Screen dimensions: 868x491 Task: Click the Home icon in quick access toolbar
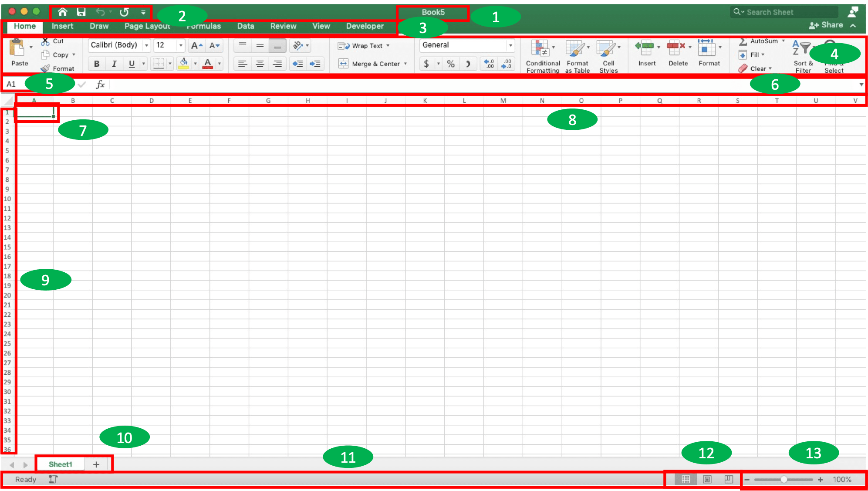click(63, 12)
